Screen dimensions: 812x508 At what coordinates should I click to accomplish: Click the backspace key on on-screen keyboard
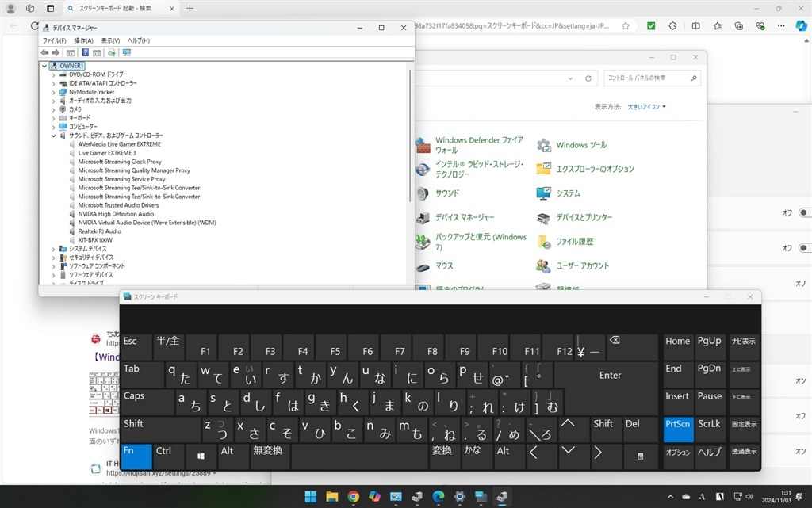[x=632, y=347]
